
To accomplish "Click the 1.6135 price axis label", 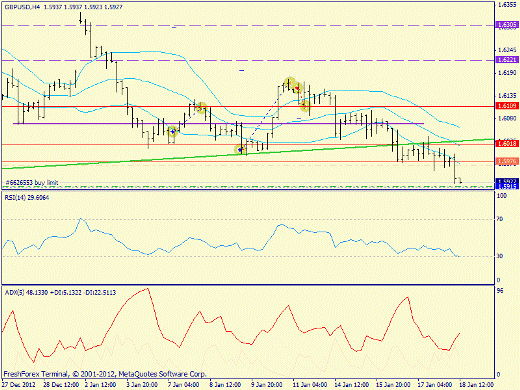I will [x=507, y=96].
